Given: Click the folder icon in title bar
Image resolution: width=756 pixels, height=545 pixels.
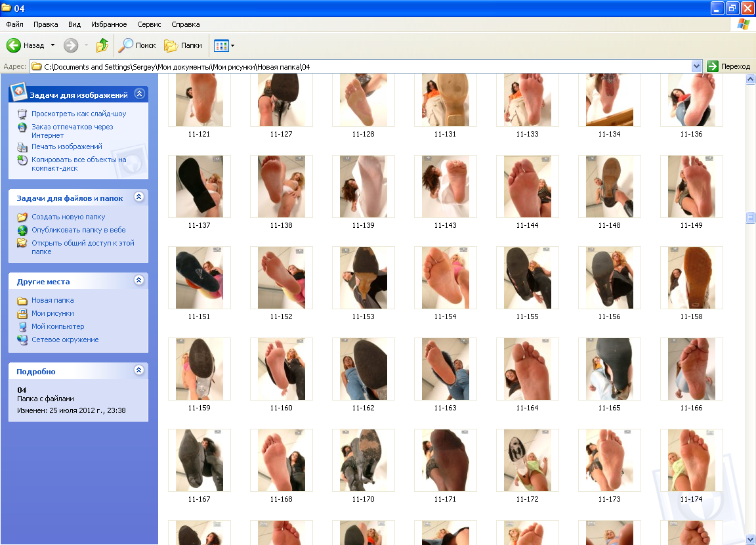Looking at the screenshot, I should click(7, 8).
